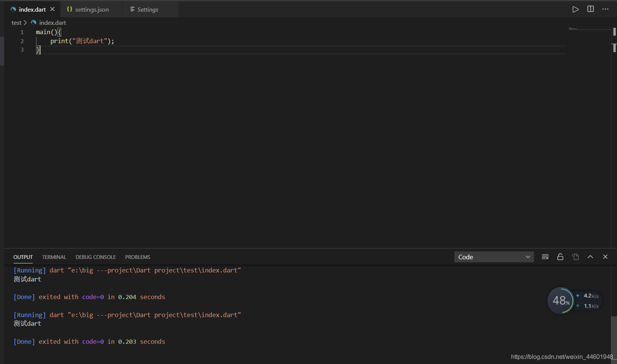Switch to the OUTPUT panel tab
The width and height of the screenshot is (617, 364).
[x=23, y=257]
